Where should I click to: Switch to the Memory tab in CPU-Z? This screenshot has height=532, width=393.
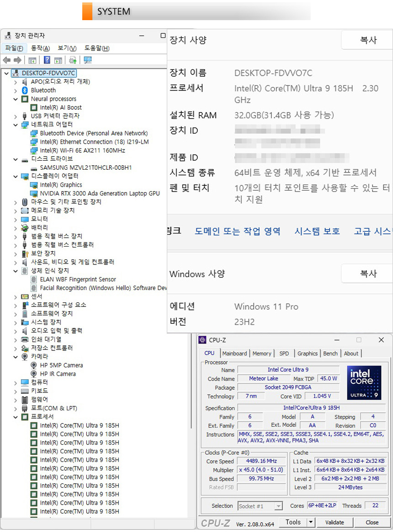click(262, 353)
